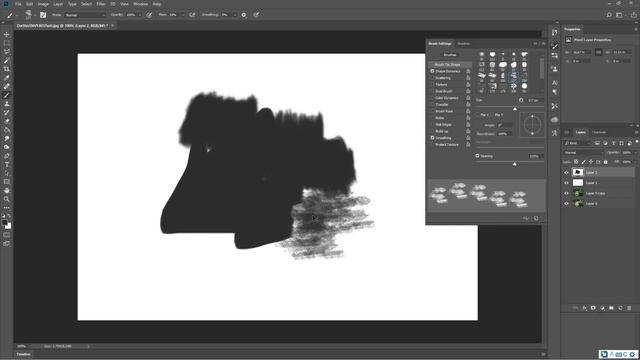Select the Healing Brush tool
This screenshot has width=640, height=360.
coord(7,87)
